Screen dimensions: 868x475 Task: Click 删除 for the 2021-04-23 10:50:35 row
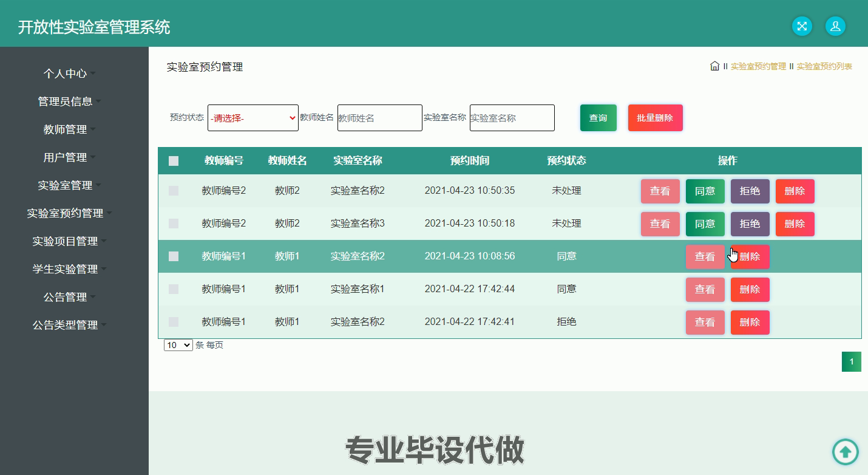click(795, 191)
